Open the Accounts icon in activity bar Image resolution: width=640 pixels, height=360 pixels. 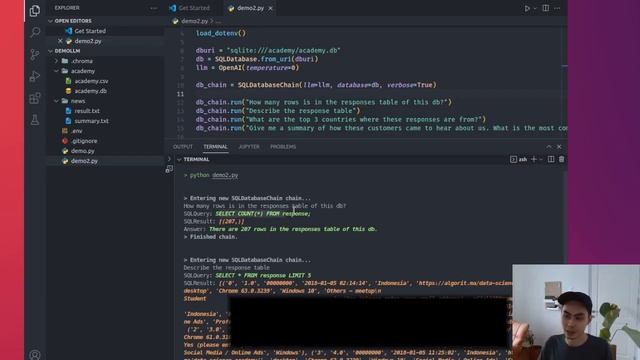coord(35,354)
